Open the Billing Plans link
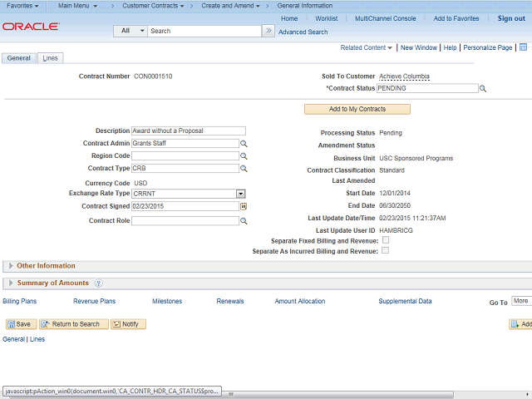 [20, 301]
